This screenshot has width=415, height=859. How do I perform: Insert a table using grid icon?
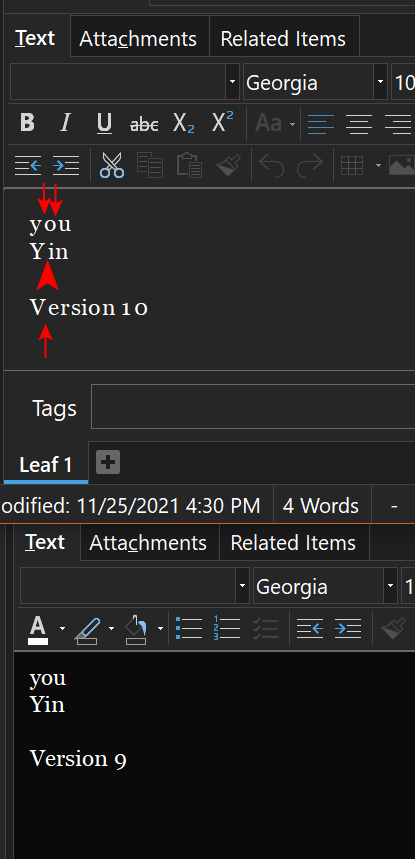pyautogui.click(x=352, y=165)
